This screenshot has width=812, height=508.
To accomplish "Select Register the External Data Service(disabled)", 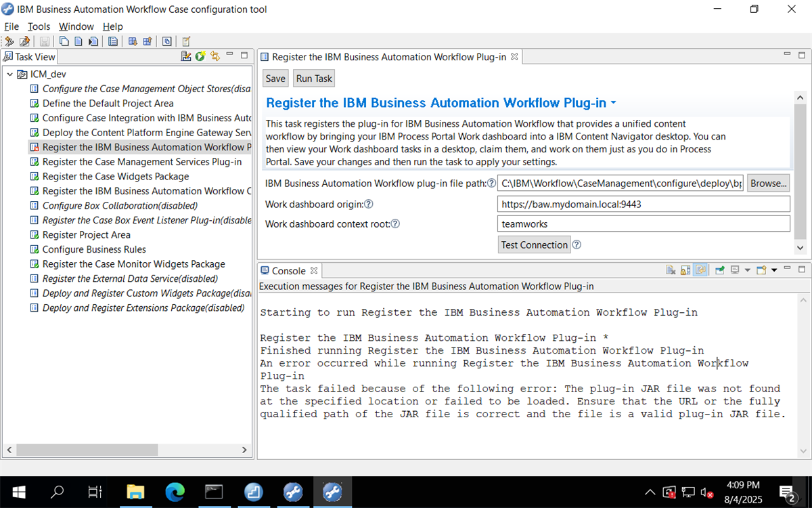I will tap(130, 279).
